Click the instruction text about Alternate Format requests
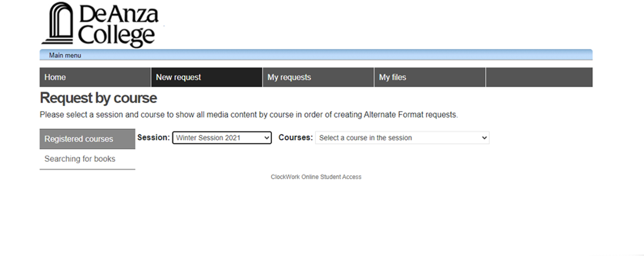This screenshot has height=256, width=644. tap(249, 115)
